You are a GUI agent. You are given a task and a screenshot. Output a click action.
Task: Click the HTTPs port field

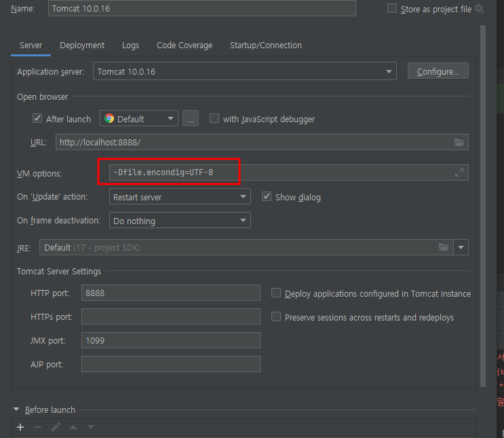[x=171, y=316]
